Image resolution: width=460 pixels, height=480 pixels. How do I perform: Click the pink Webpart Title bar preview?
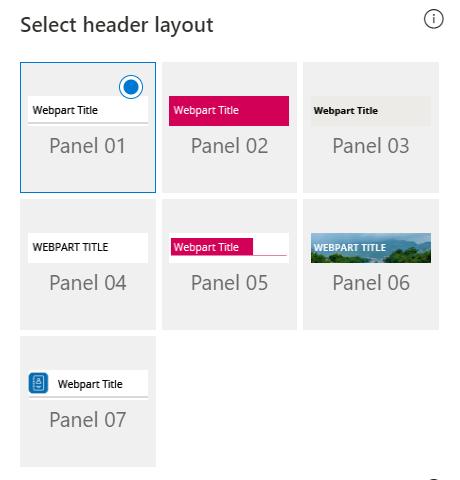229,111
